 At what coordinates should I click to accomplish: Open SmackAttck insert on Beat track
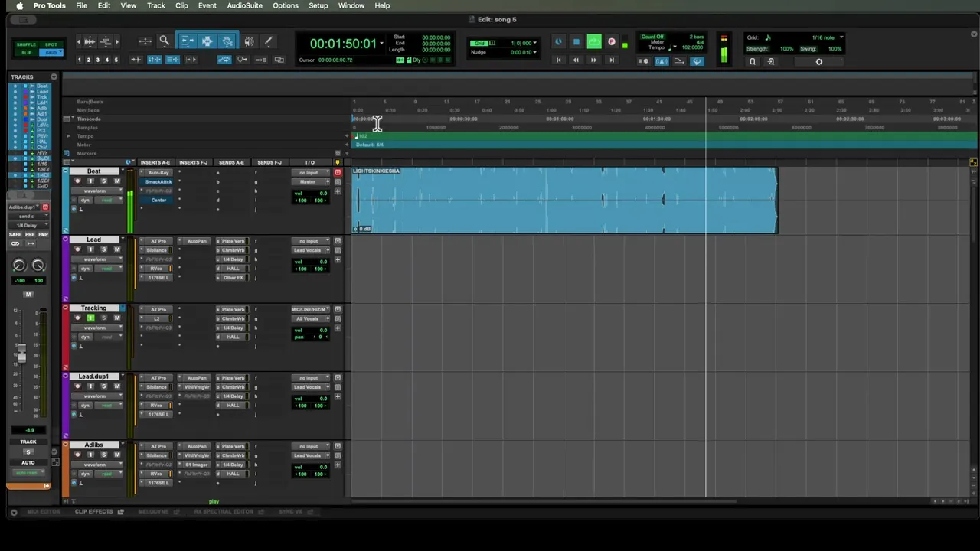click(x=158, y=182)
